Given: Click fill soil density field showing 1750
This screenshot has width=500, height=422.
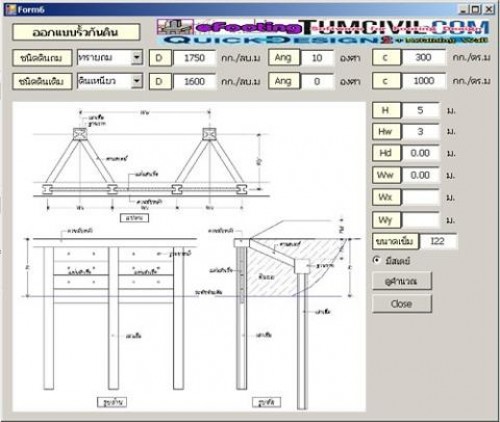Looking at the screenshot, I should pos(195,58).
